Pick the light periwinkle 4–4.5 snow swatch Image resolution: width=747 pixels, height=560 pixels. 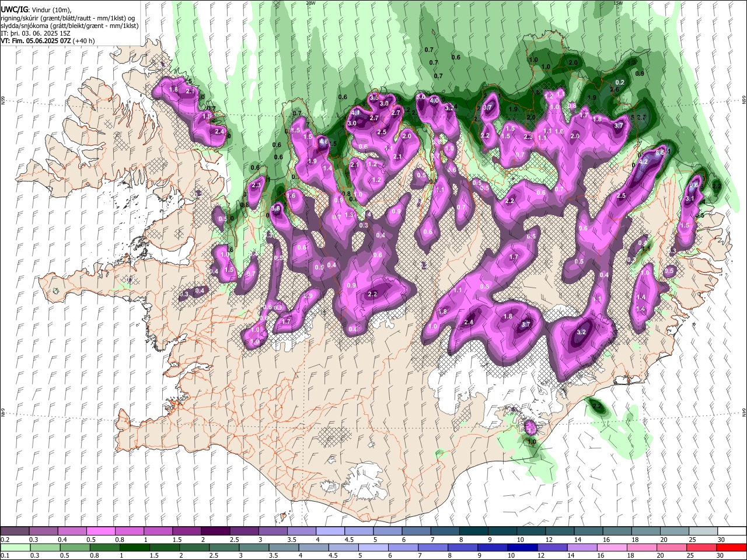[330, 531]
